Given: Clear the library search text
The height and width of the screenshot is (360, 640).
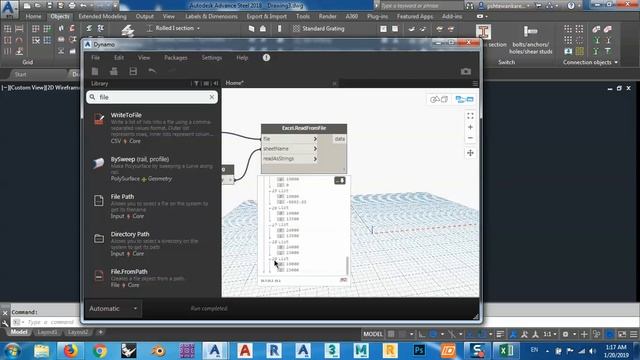Looking at the screenshot, I should tap(212, 97).
